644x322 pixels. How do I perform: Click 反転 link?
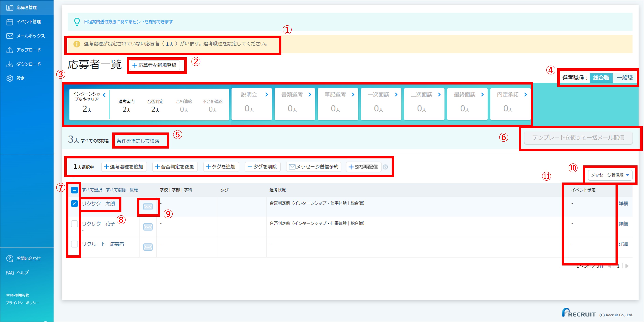134,190
